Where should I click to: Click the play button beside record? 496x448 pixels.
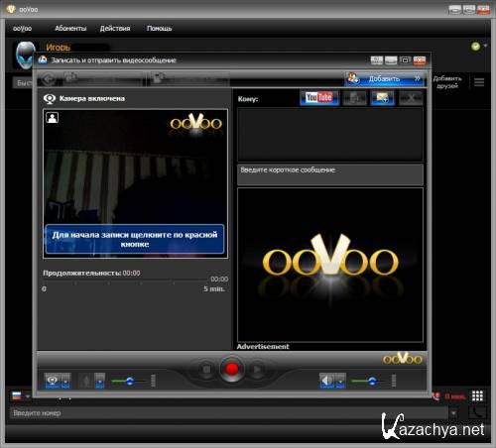coord(257,369)
